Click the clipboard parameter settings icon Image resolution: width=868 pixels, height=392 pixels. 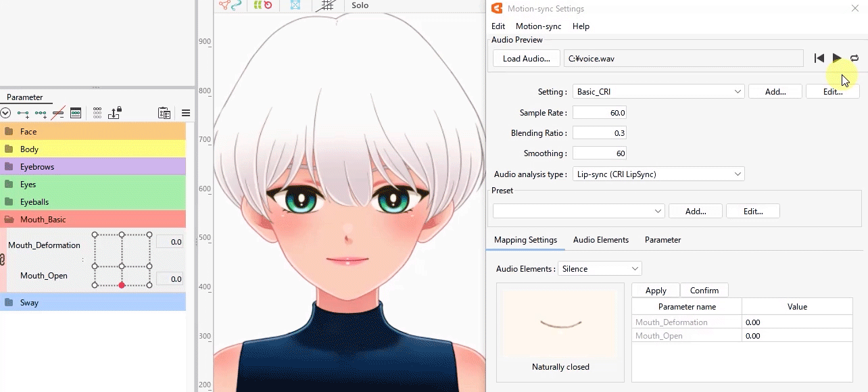point(164,114)
